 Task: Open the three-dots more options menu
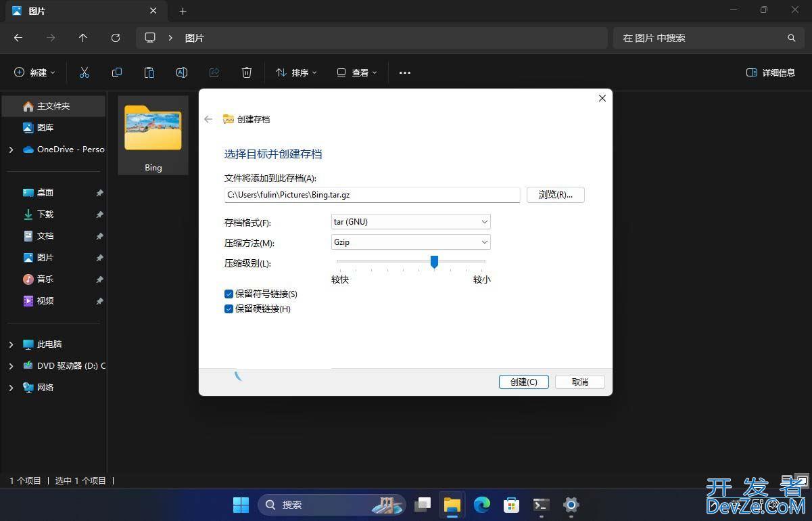[x=405, y=72]
